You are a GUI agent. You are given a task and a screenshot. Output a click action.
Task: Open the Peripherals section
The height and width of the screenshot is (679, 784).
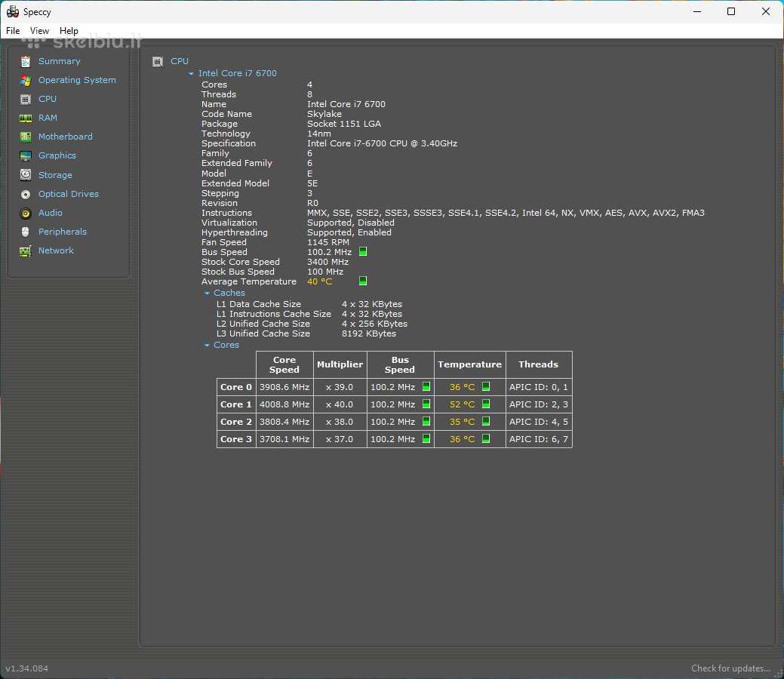(63, 232)
